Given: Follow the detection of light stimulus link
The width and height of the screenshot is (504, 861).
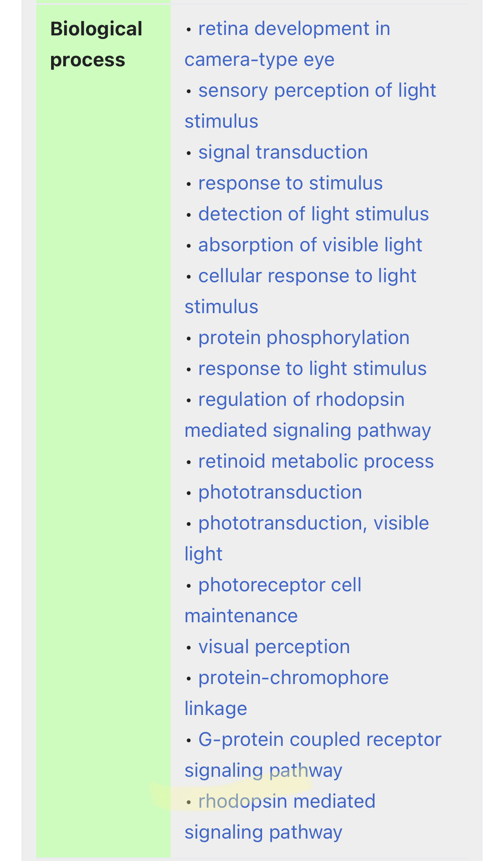Looking at the screenshot, I should [x=314, y=214].
